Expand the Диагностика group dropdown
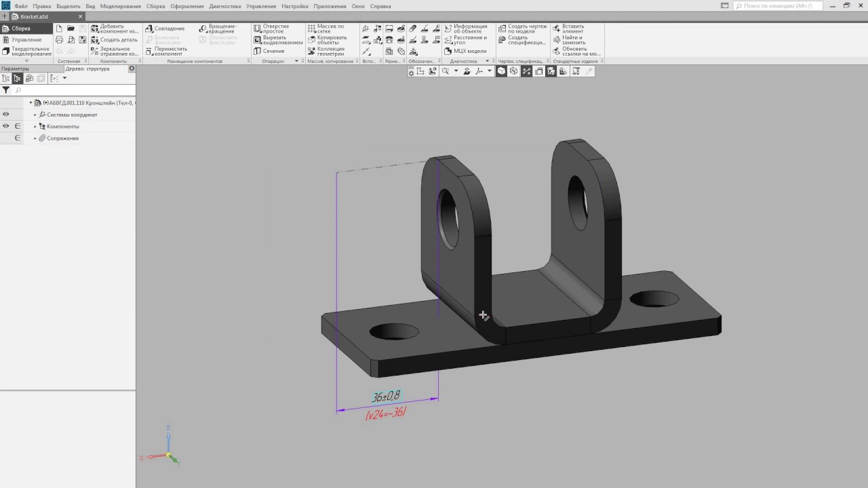868x488 pixels. pos(487,62)
